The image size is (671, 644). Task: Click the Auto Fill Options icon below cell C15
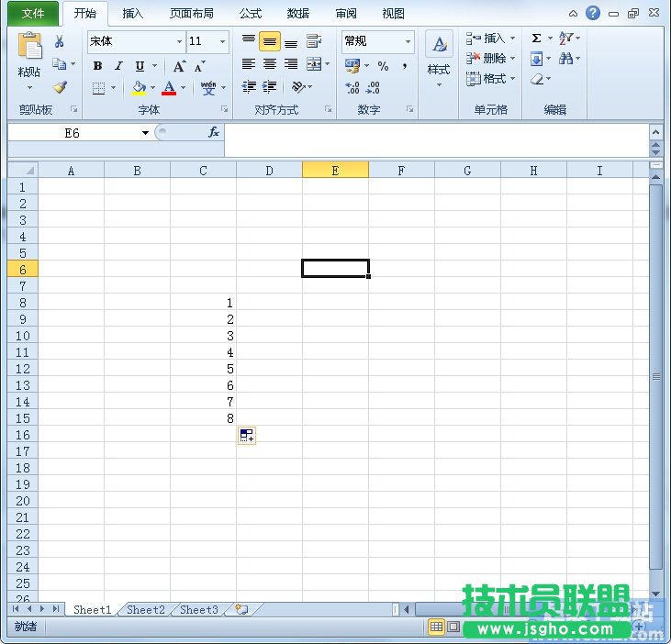(246, 436)
